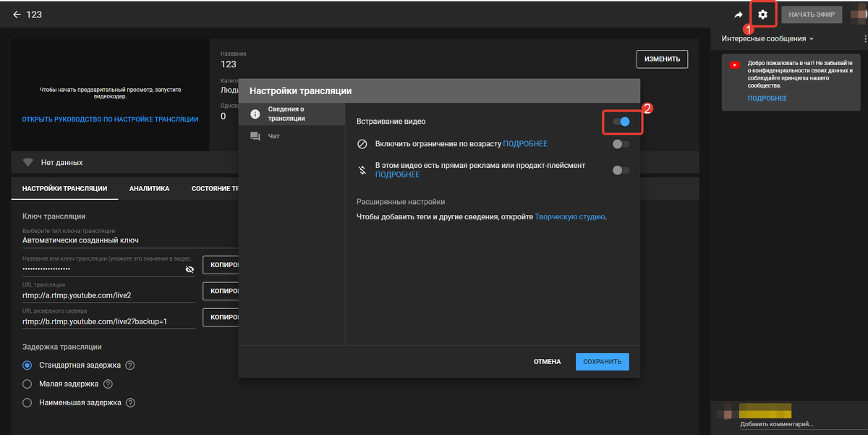868x435 pixels.
Task: Enable the age restriction toggle
Action: pyautogui.click(x=621, y=144)
